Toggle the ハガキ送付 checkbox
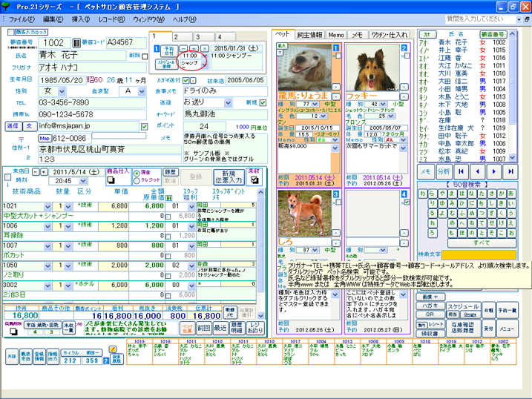 [x=186, y=80]
